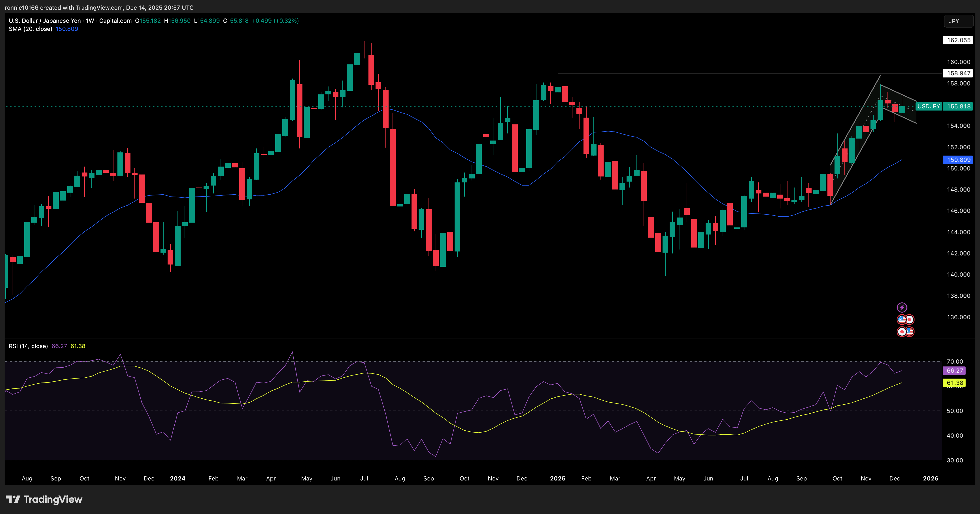Open the Japan/US reversed flag pair icon
Screen dimensions: 980x514
pos(906,332)
